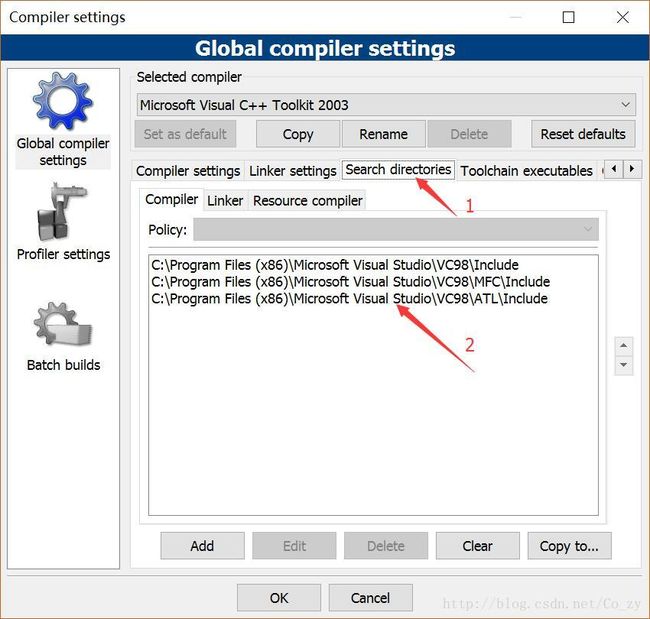The image size is (650, 619).
Task: Click the Copy to... button
Action: pyautogui.click(x=569, y=546)
